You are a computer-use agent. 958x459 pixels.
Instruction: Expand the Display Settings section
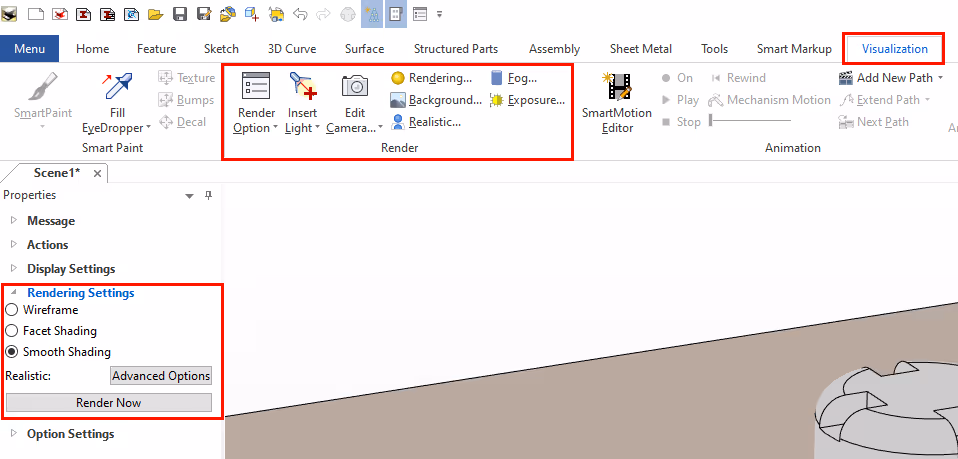click(x=13, y=269)
